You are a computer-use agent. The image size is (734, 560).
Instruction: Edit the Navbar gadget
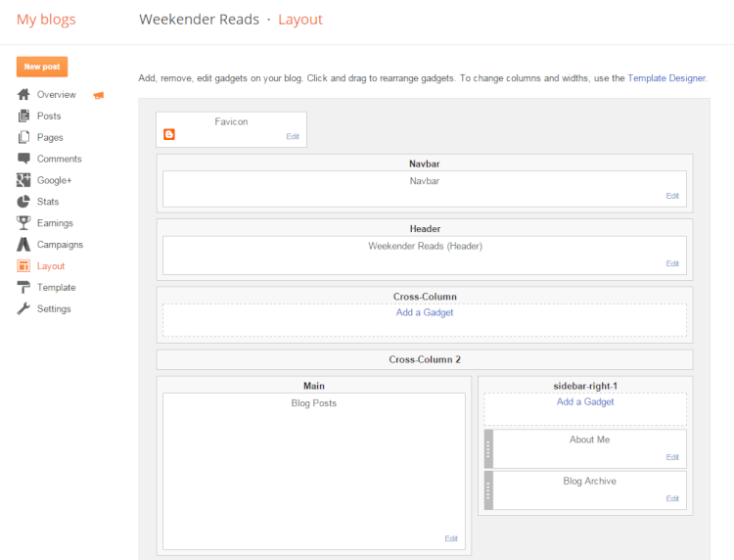[672, 196]
